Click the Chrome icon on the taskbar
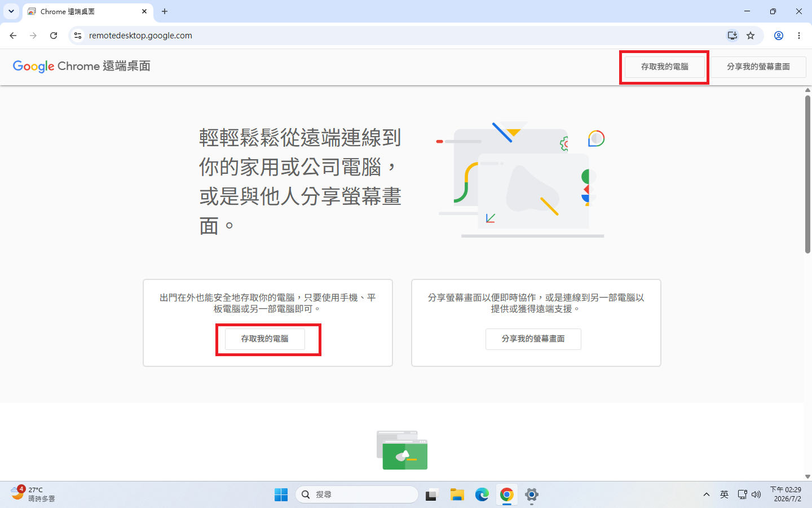 click(x=506, y=494)
